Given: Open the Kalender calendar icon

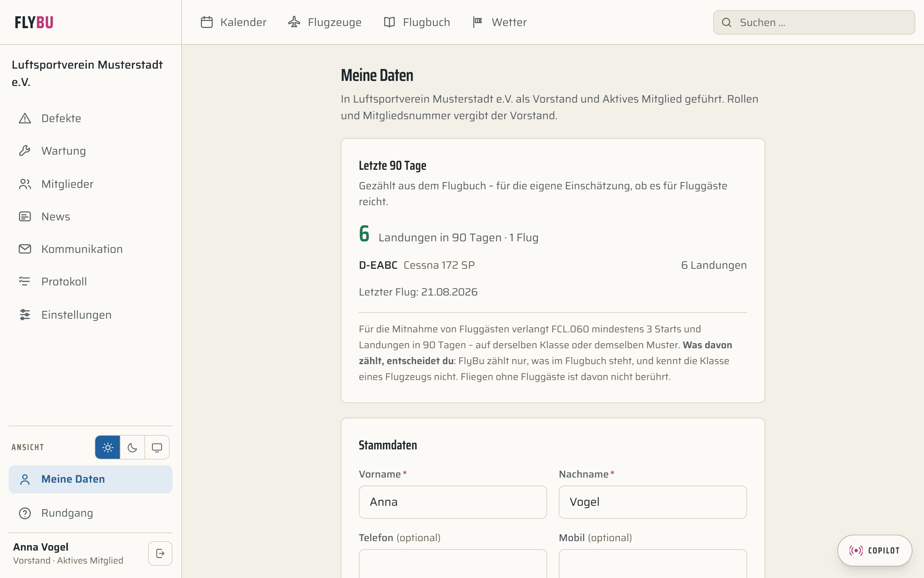Looking at the screenshot, I should tap(206, 22).
